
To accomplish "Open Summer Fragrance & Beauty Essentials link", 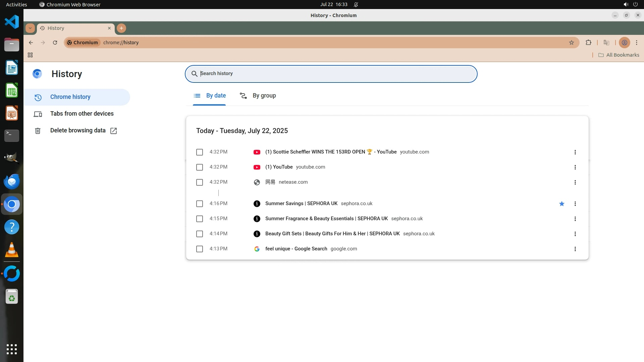I will (x=326, y=219).
